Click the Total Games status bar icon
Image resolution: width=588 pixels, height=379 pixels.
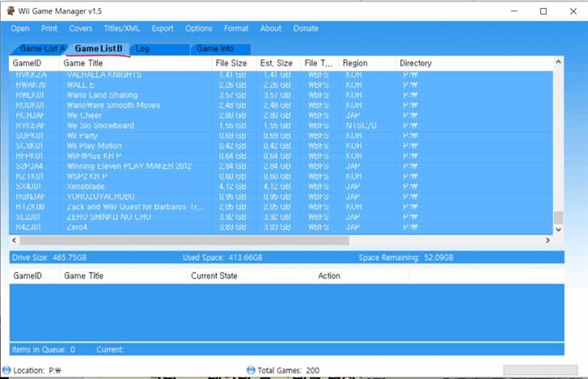(251, 370)
